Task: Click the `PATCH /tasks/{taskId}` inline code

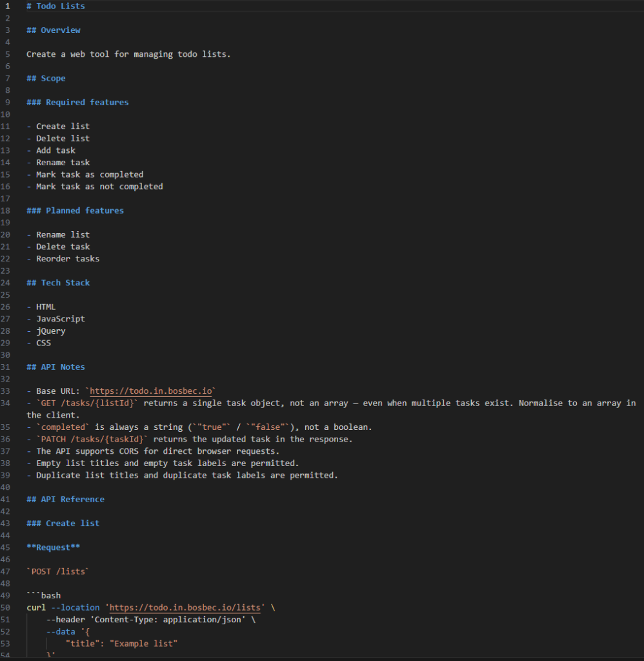Action: 92,439
